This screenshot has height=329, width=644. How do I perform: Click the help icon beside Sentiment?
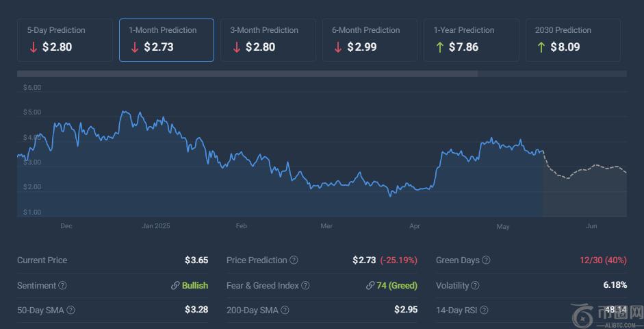click(62, 285)
